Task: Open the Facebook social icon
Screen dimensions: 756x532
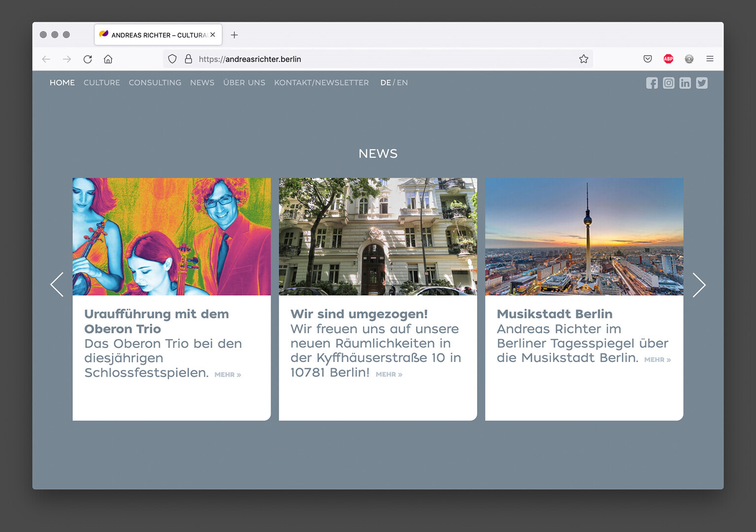Action: tap(652, 83)
